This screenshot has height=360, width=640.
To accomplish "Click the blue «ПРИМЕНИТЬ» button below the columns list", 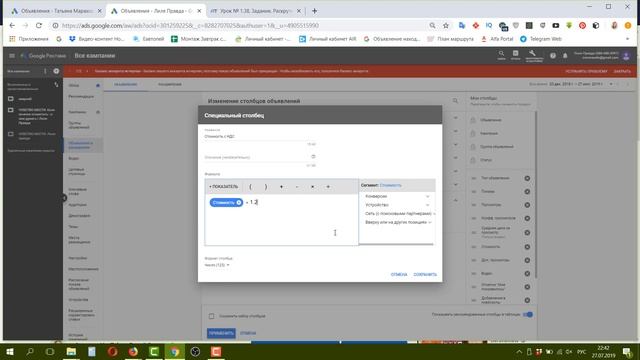I will point(221,333).
